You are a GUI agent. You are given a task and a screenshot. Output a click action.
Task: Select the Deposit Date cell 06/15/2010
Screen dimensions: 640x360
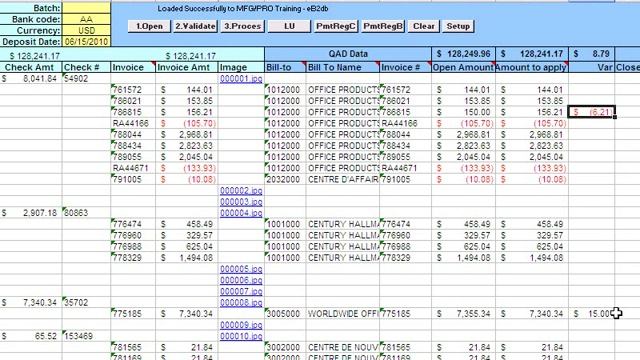click(86, 42)
